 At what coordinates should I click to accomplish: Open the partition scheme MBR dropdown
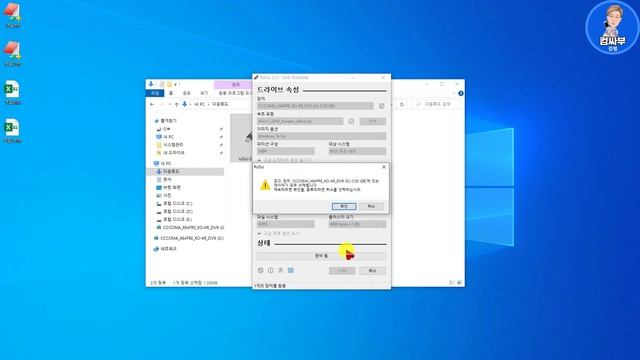tap(286, 151)
